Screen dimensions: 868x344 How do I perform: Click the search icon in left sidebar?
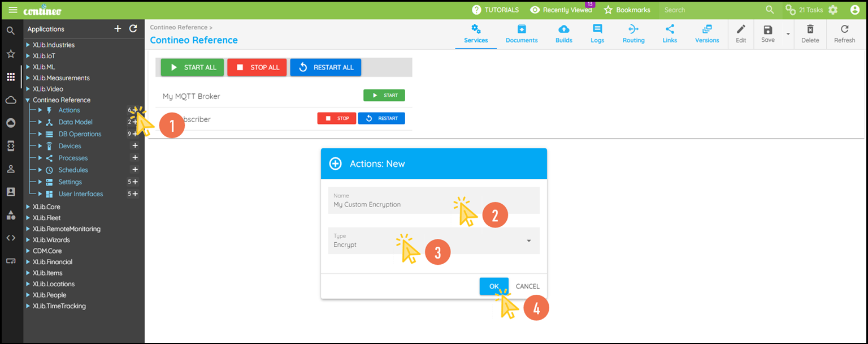coord(11,31)
